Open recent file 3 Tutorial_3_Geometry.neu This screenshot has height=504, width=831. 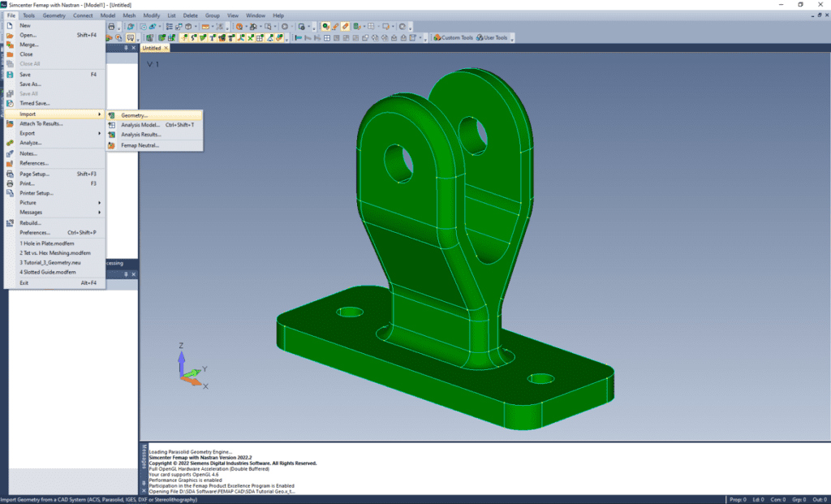point(55,262)
